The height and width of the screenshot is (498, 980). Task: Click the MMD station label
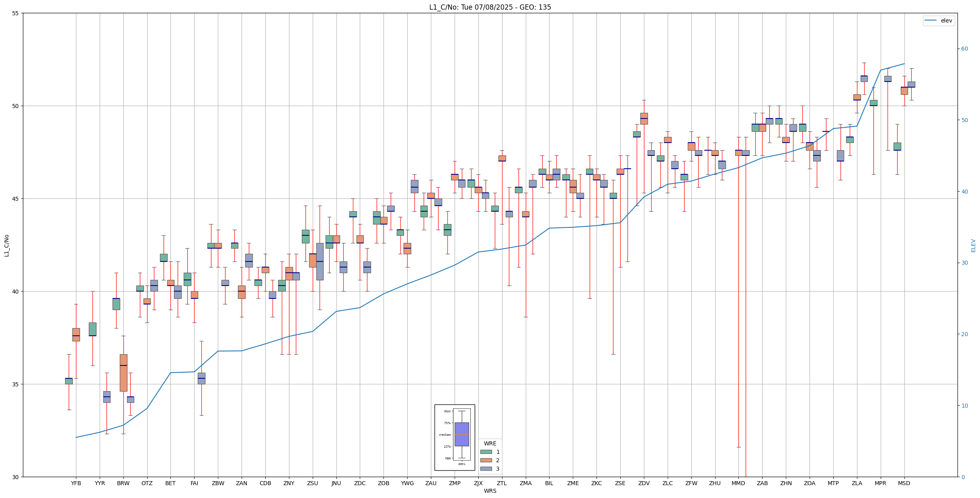[x=738, y=483]
